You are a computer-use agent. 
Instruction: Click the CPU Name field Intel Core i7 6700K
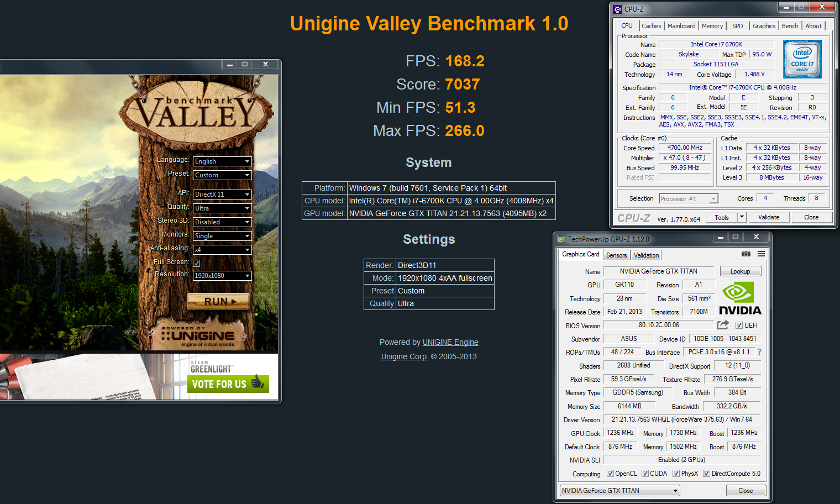[x=716, y=44]
